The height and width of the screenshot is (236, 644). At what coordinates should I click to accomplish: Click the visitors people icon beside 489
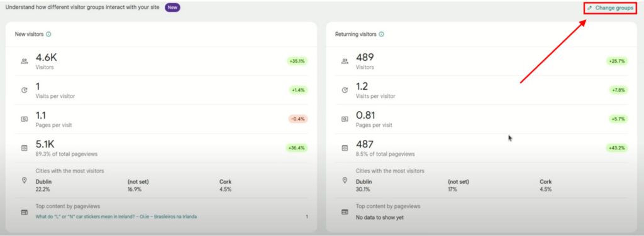[345, 62]
